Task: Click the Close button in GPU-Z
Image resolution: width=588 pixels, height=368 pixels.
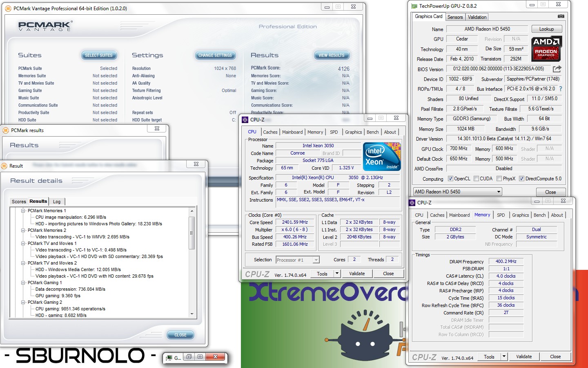Action: point(550,192)
